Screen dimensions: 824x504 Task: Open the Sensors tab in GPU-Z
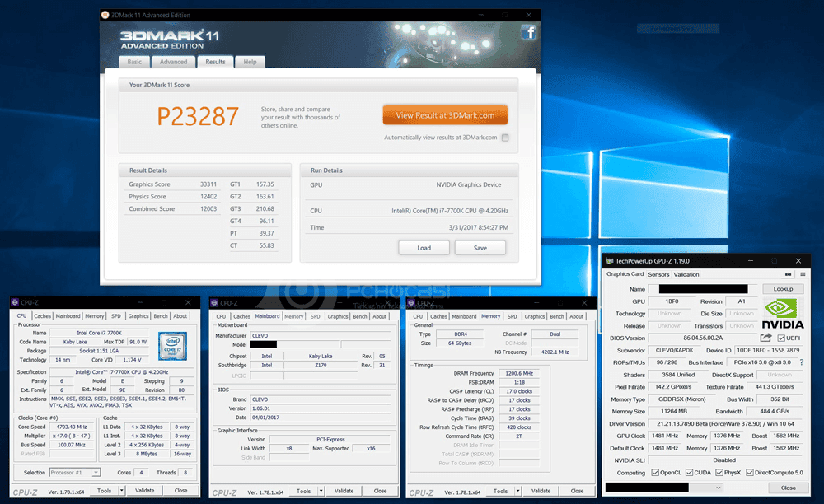coord(658,274)
